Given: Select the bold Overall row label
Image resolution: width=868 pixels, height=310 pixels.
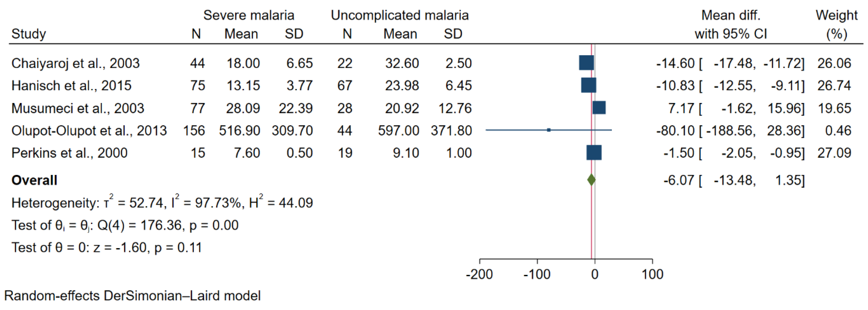Looking at the screenshot, I should coord(34,180).
